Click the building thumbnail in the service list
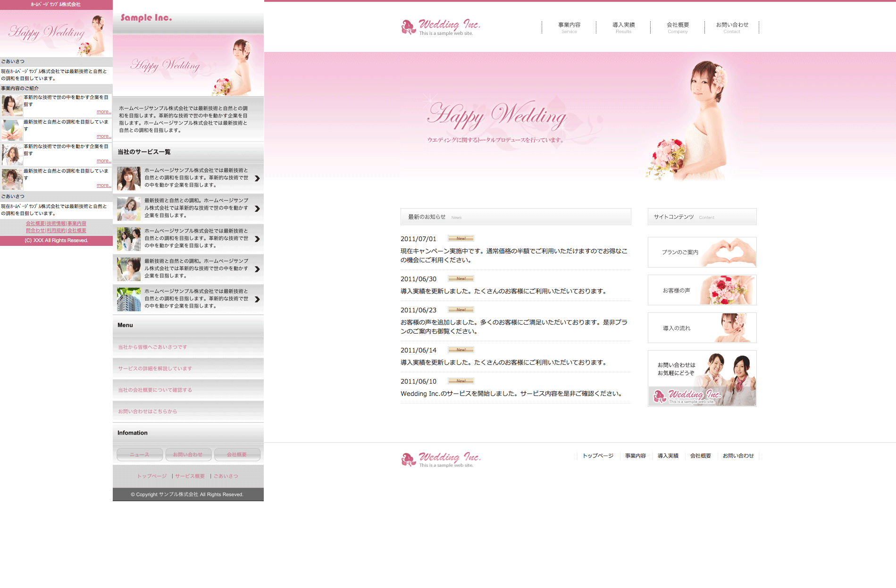896x588 pixels. click(129, 299)
